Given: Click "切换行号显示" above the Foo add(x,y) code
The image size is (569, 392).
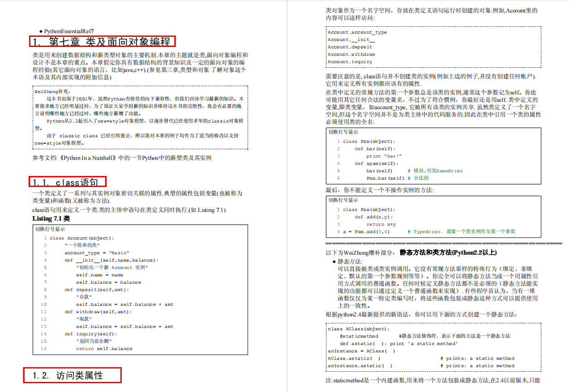Looking at the screenshot, I should (343, 200).
